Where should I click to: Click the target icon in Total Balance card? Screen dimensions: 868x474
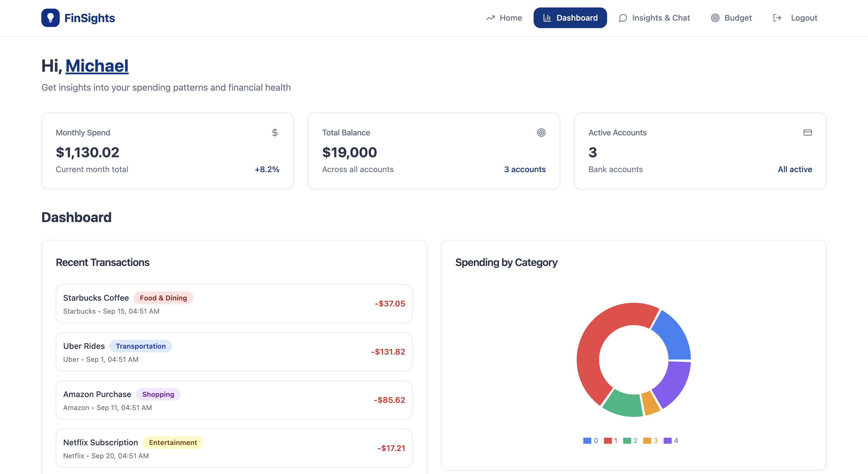click(541, 132)
